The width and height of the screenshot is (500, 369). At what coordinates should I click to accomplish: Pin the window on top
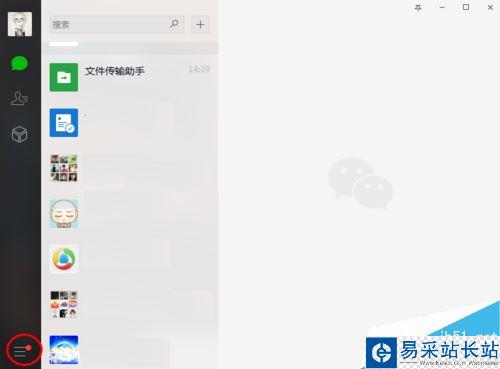click(x=418, y=7)
